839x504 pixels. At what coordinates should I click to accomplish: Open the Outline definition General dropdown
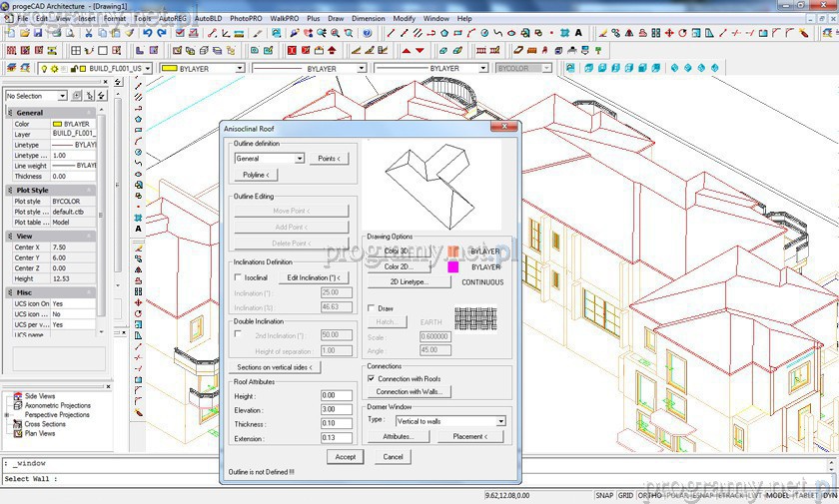(299, 159)
